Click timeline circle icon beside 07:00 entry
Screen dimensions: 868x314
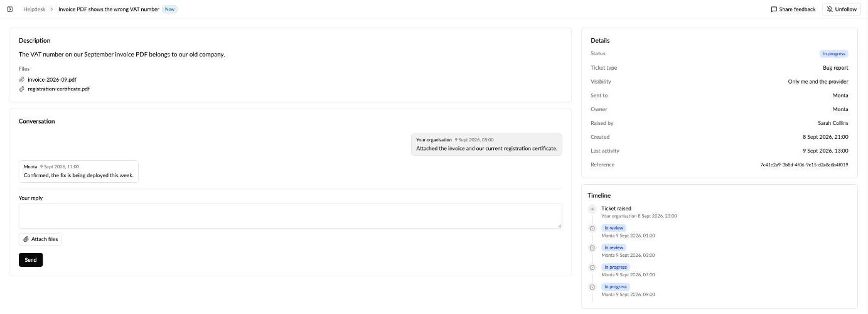coord(592,268)
